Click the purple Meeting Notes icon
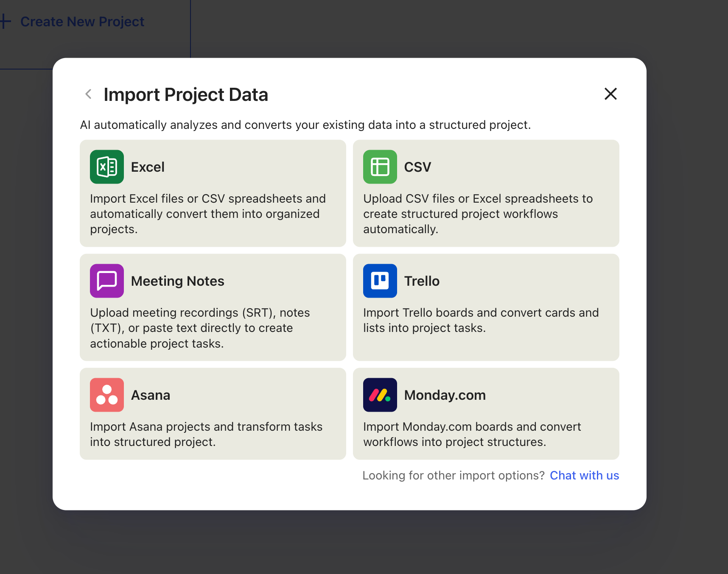Viewport: 728px width, 574px height. tap(106, 281)
